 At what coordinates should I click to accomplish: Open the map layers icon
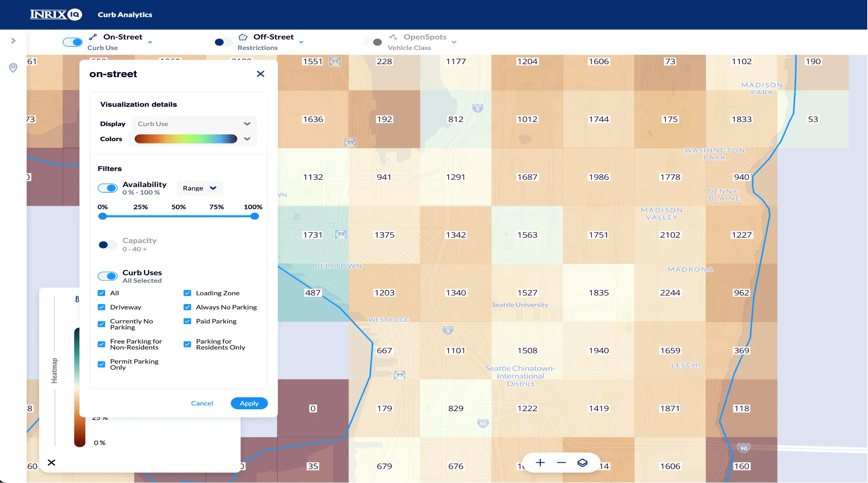(x=582, y=463)
